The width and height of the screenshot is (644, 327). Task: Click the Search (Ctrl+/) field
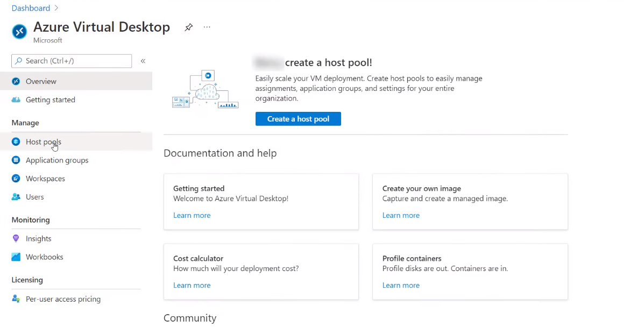point(72,61)
